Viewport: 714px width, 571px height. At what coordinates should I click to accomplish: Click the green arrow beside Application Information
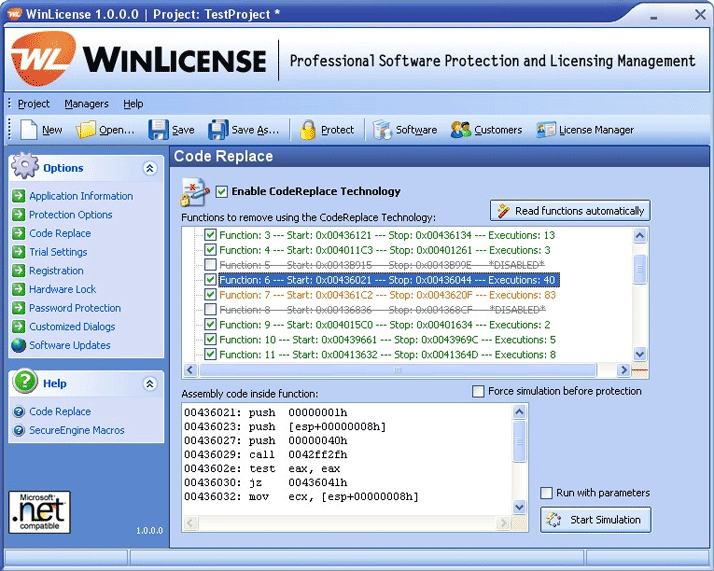19,196
